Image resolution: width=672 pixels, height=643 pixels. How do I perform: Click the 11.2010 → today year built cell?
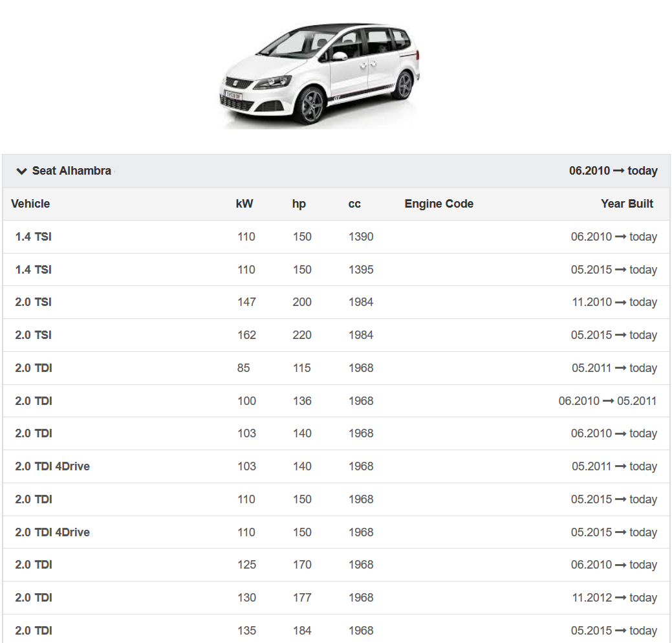(614, 302)
